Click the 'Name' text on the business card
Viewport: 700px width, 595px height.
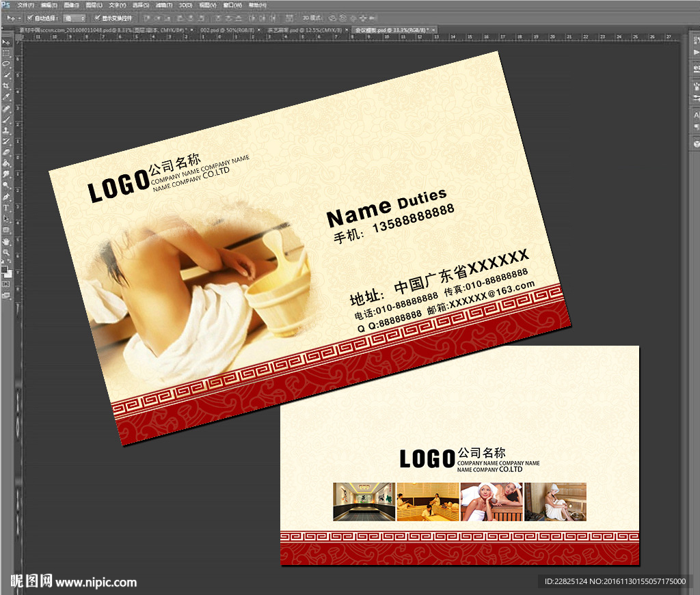coord(359,214)
